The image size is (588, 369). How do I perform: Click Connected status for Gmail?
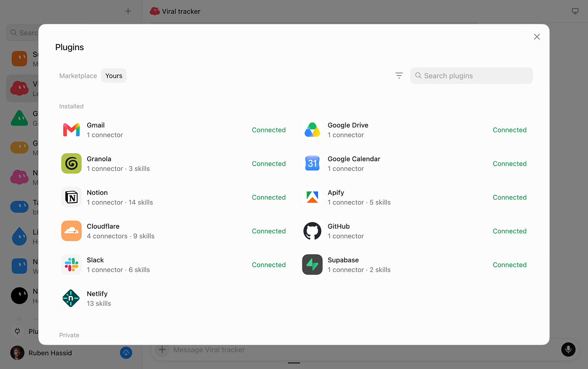point(269,130)
